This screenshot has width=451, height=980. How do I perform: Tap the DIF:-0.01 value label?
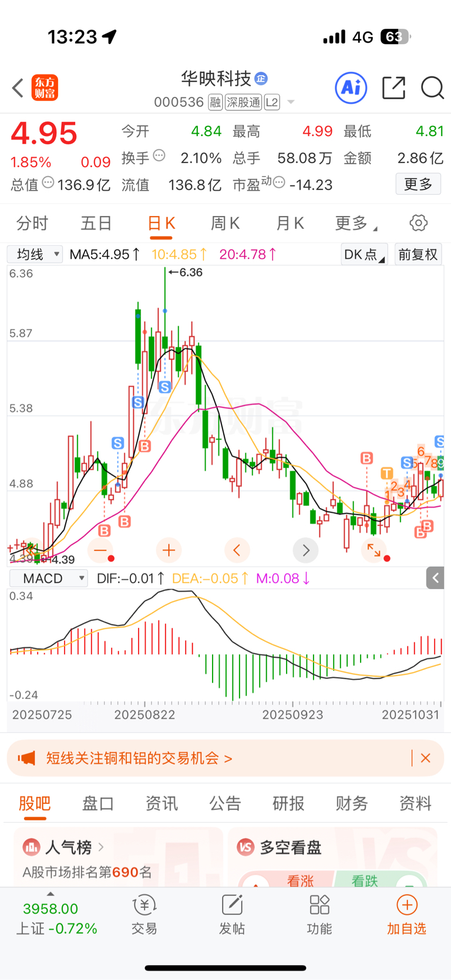pos(130,579)
